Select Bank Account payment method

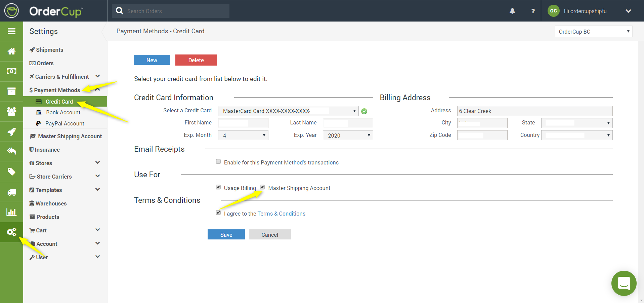(63, 112)
